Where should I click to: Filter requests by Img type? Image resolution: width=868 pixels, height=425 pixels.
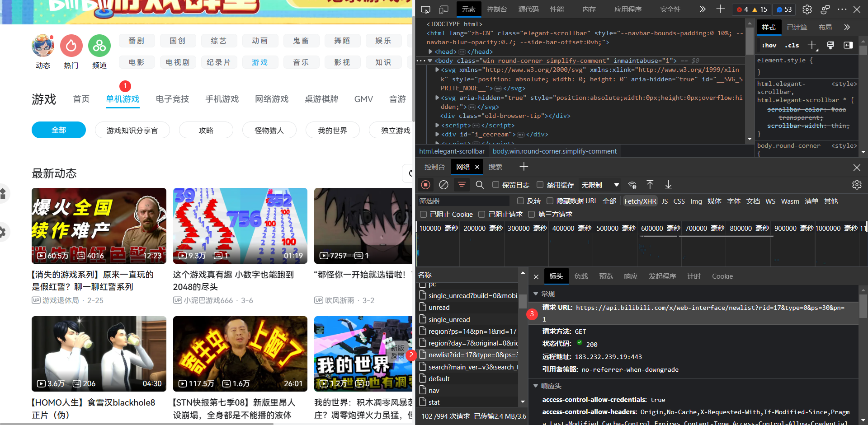point(696,201)
